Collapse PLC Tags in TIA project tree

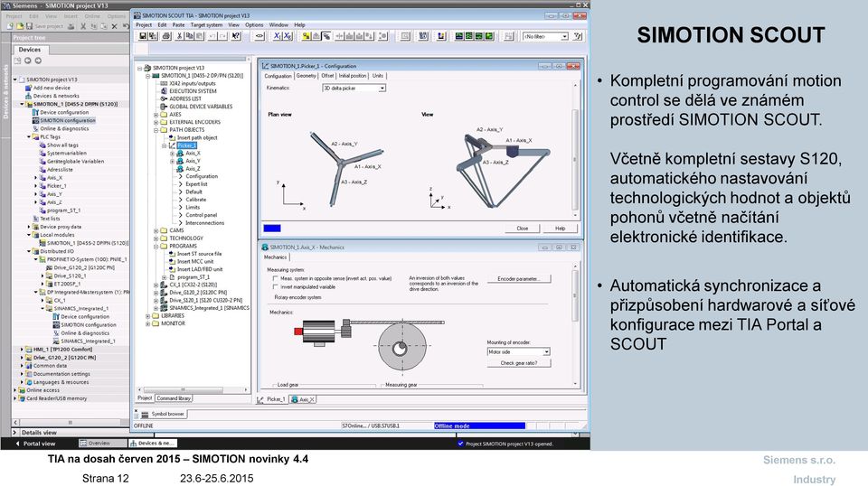tap(29, 136)
